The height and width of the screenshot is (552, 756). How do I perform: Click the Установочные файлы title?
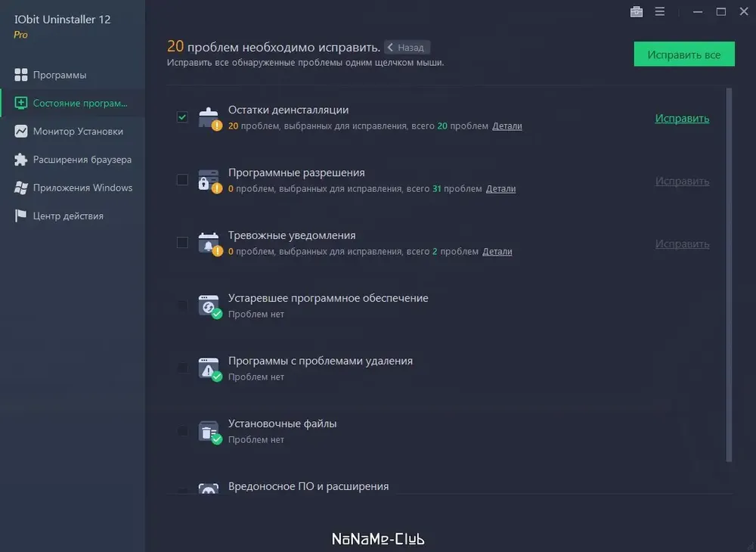point(282,423)
